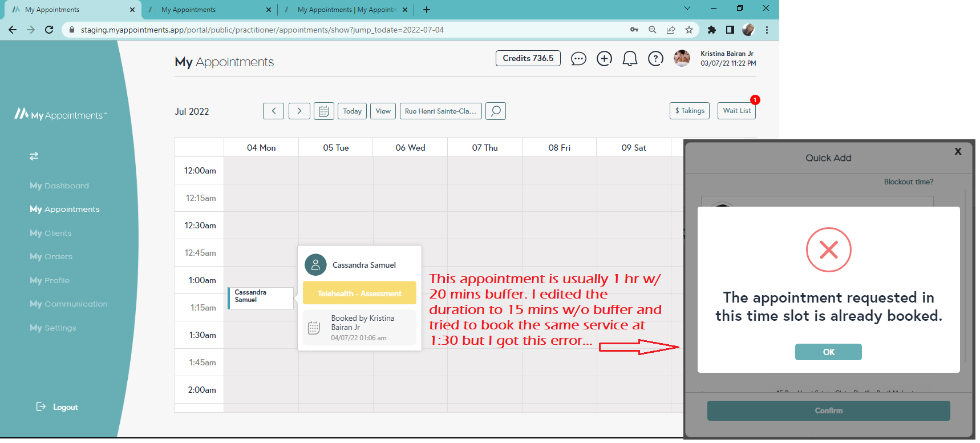This screenshot has height=443, width=980.
Task: Open the browser extensions puzzle icon
Action: tap(711, 30)
